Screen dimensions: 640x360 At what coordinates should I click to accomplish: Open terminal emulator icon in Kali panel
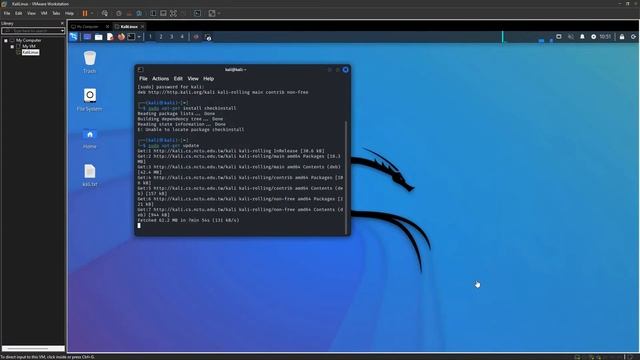(131, 37)
